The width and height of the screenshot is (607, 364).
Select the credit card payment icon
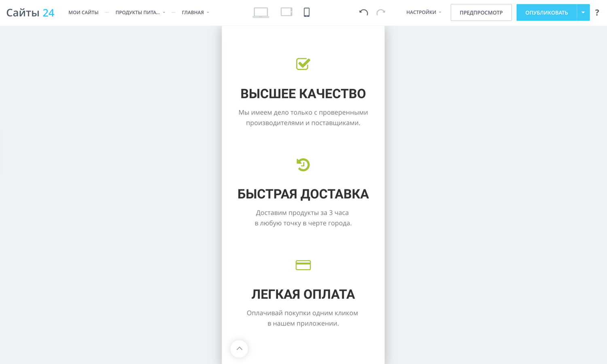(303, 265)
